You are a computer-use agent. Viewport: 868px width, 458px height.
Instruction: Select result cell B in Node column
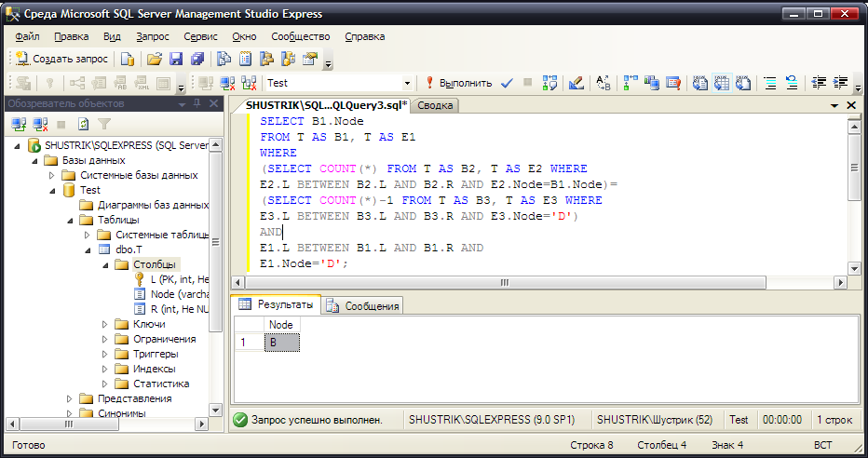point(282,343)
